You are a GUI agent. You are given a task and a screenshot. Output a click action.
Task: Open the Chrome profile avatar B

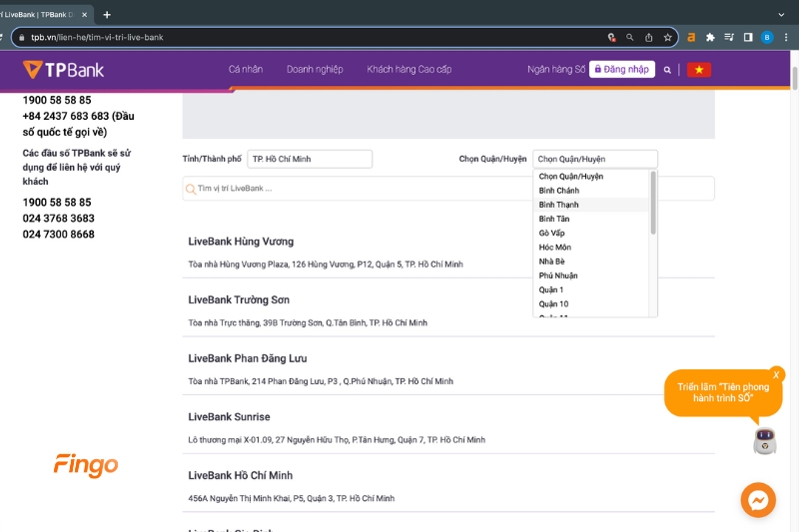click(x=767, y=37)
